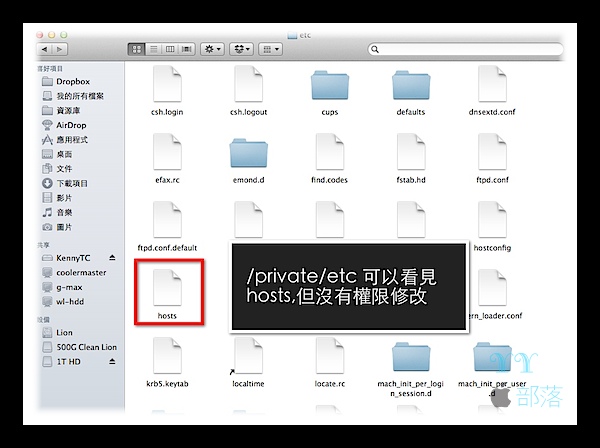Open the item arrangement dropdown
The width and height of the screenshot is (600, 448).
(x=271, y=49)
